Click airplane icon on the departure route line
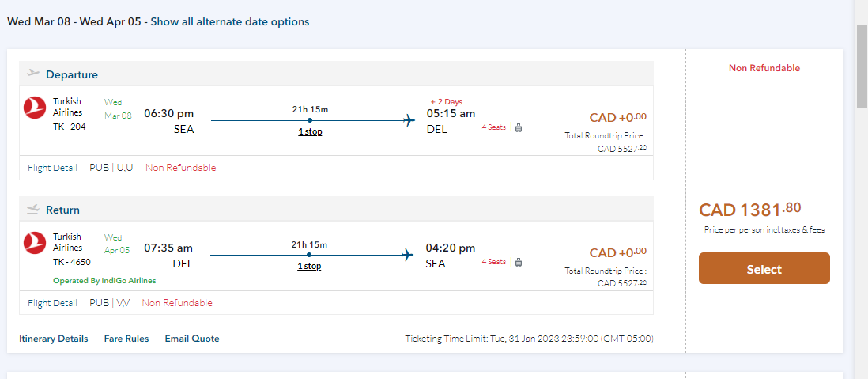868x379 pixels. (x=409, y=120)
